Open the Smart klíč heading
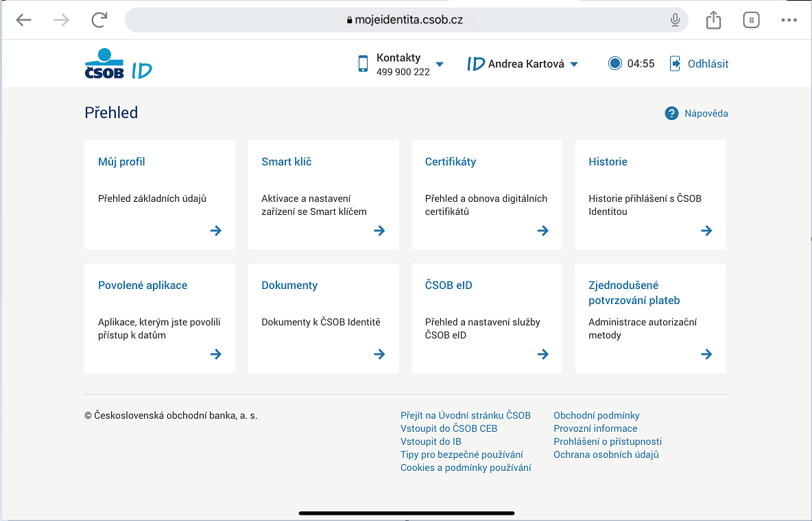Screen dimensions: 812x521 tap(287, 162)
